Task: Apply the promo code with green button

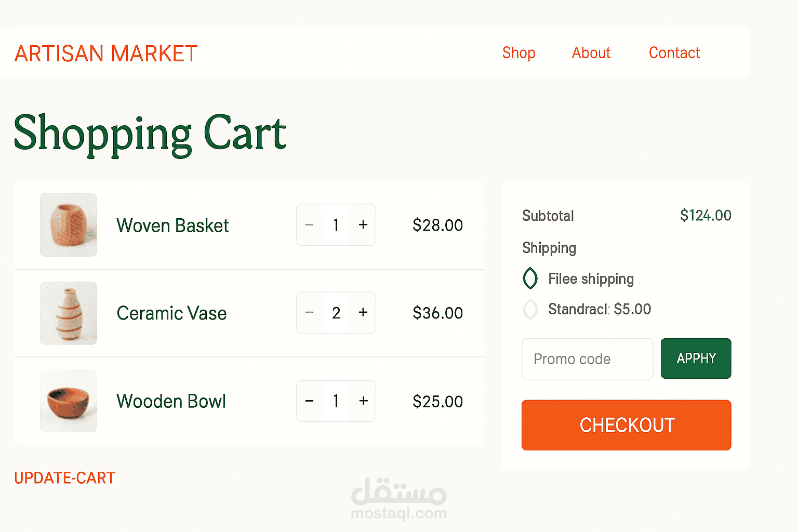Action: coord(696,358)
